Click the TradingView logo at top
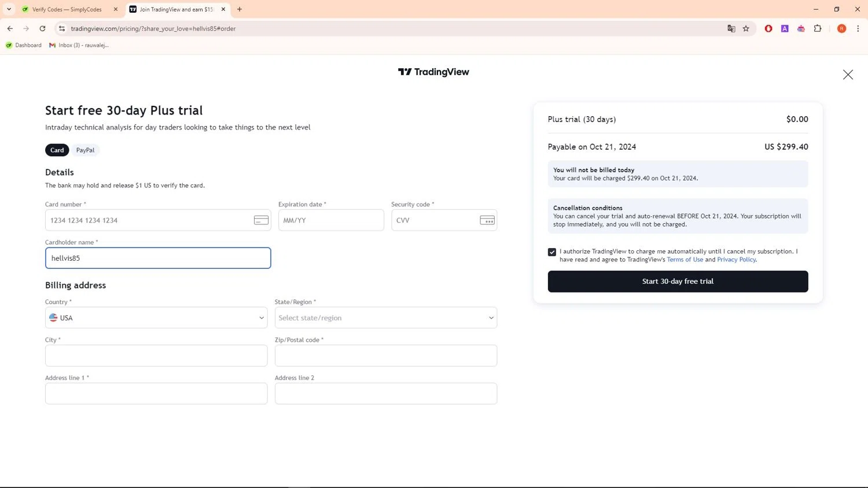 (x=433, y=72)
